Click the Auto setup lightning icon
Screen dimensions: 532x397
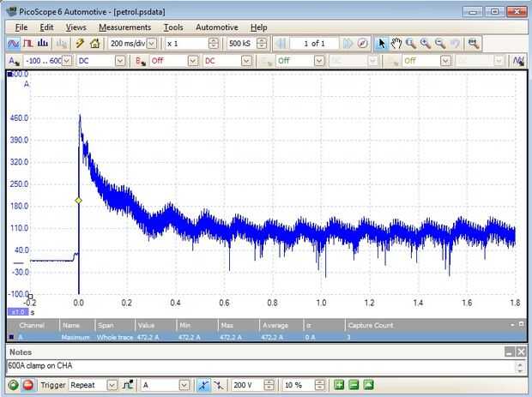pyautogui.click(x=80, y=44)
